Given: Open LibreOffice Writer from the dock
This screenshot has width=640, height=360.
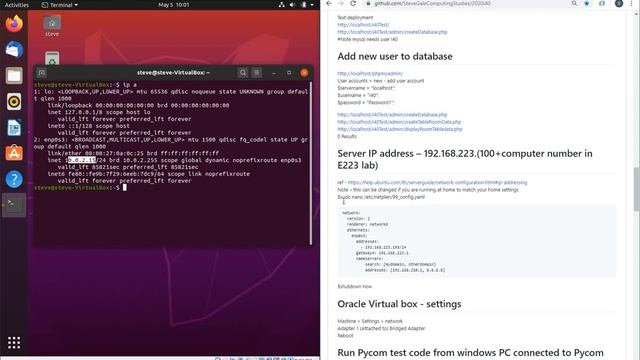Looking at the screenshot, I should [x=14, y=128].
